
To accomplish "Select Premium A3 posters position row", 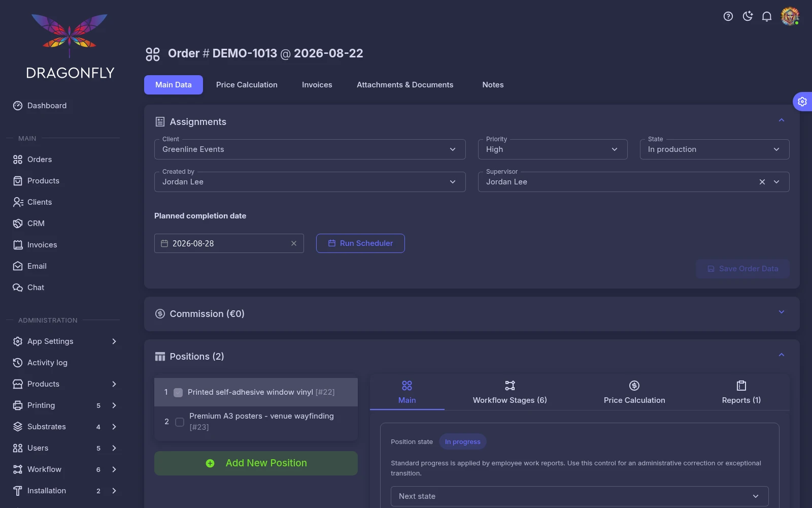I will (x=256, y=422).
